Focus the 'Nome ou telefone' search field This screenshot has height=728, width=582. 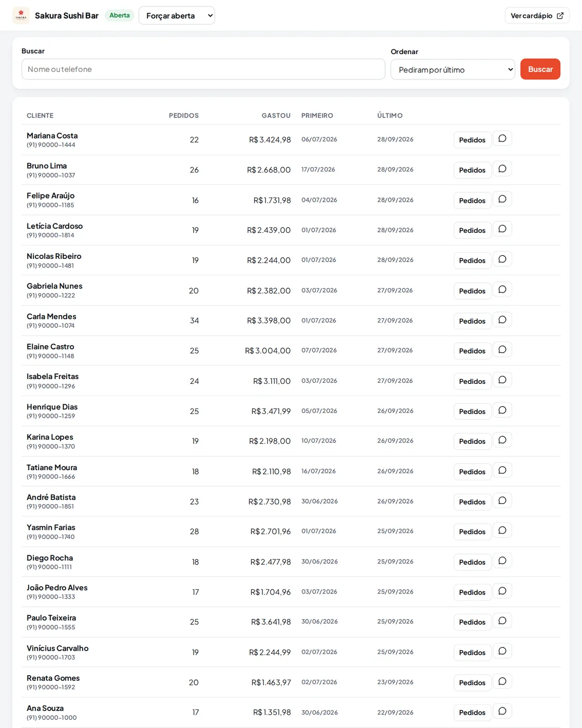coord(203,69)
